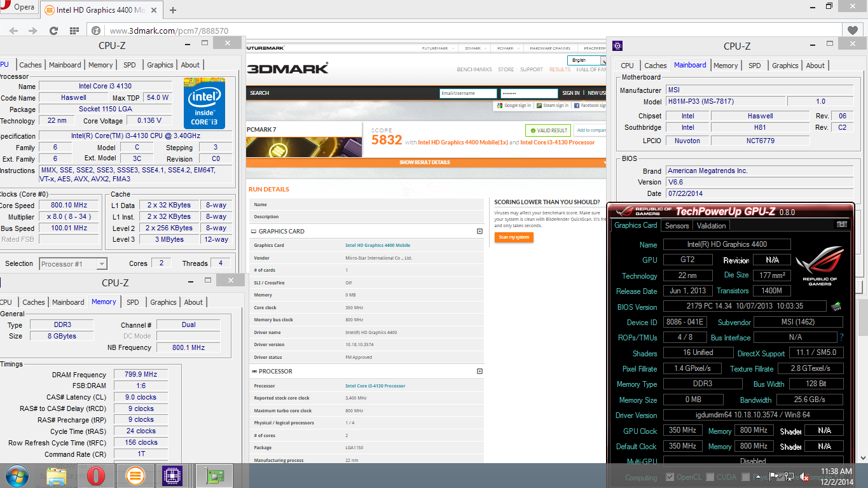Open the Speed Dial grid icon

pos(74,31)
